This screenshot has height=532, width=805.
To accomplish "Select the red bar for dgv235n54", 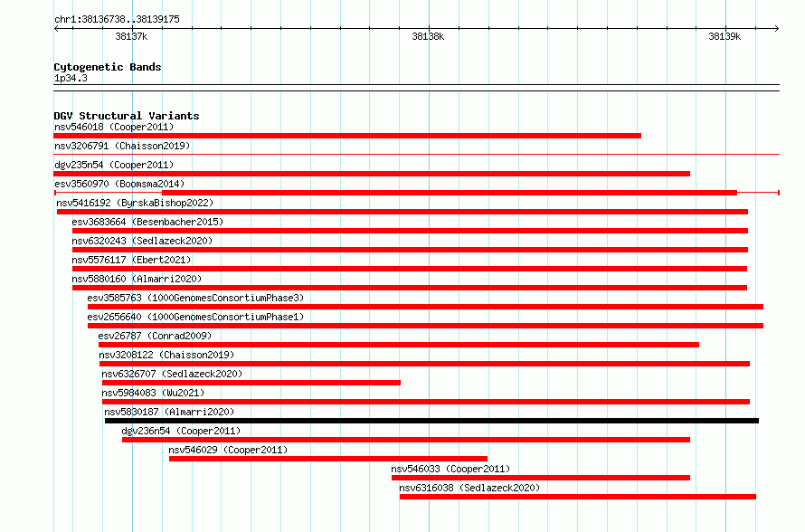I will click(372, 174).
